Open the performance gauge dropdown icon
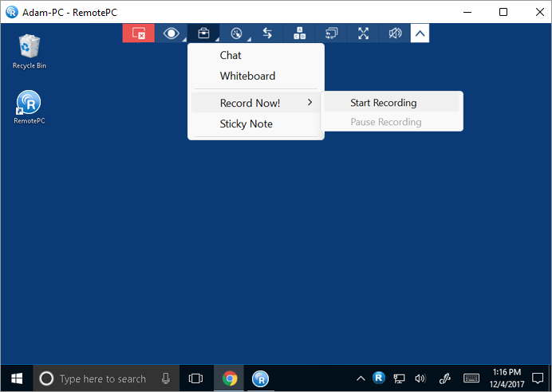Viewport: 552px width, 392px height. tap(236, 33)
